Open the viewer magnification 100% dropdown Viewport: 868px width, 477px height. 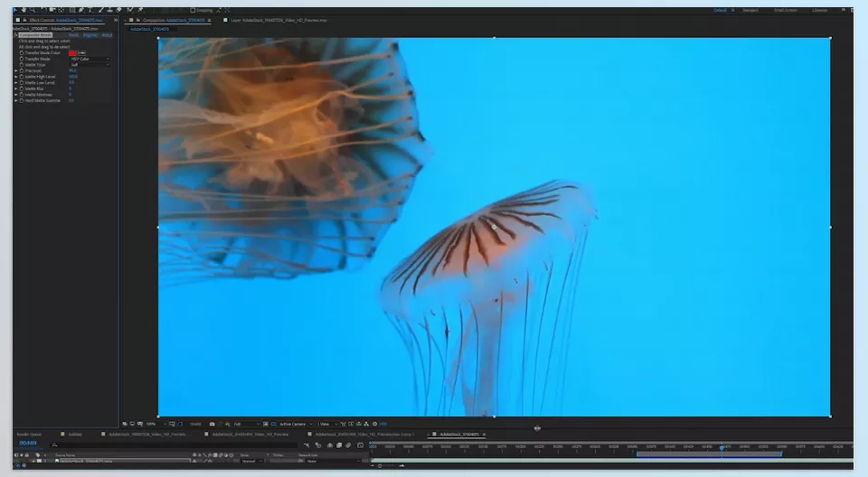point(156,424)
